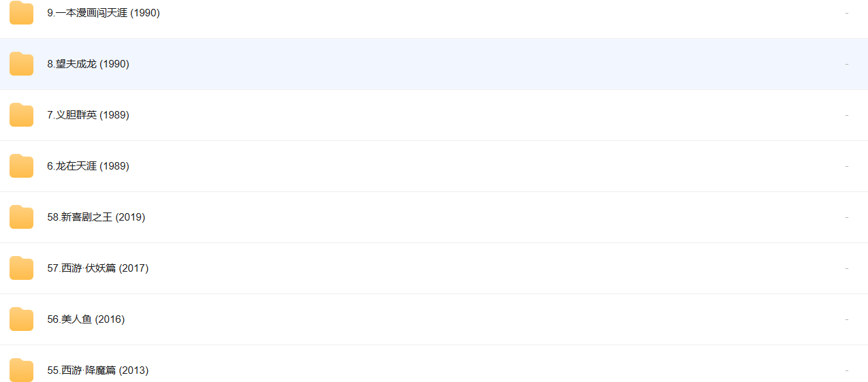Select the 望夫成龙 folder icon
This screenshot has width=868, height=382.
(21, 64)
